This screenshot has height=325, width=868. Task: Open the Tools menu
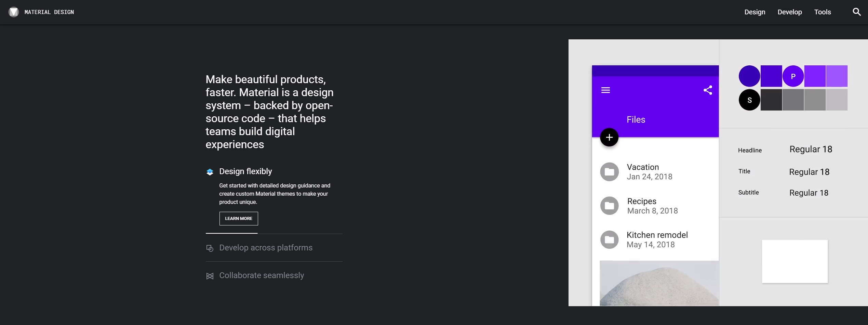(x=823, y=12)
